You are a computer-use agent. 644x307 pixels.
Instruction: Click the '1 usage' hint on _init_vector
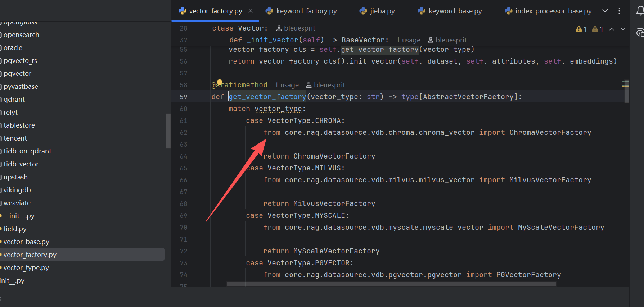(x=408, y=40)
